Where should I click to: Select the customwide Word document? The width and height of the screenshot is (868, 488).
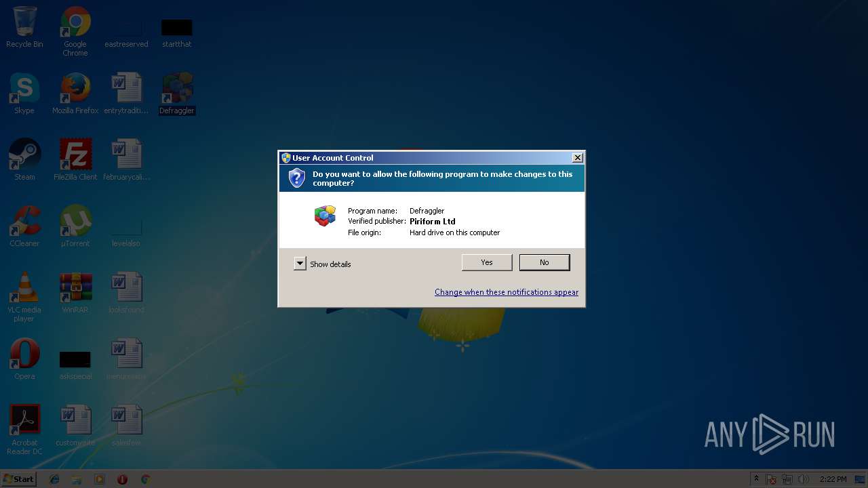tap(75, 426)
